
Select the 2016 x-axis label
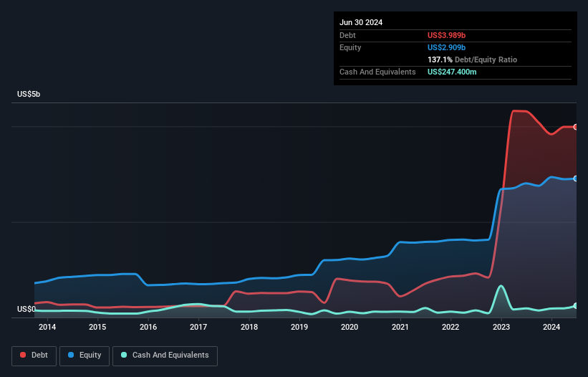point(148,327)
